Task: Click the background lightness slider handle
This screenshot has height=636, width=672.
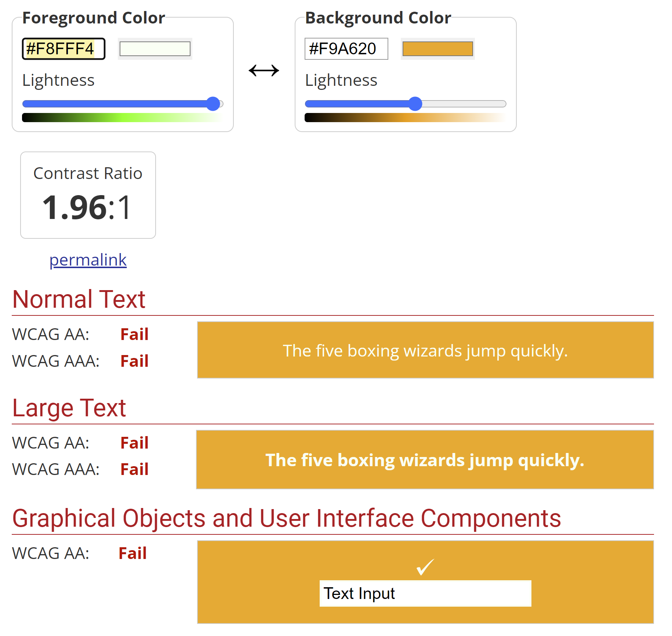Action: click(x=415, y=104)
